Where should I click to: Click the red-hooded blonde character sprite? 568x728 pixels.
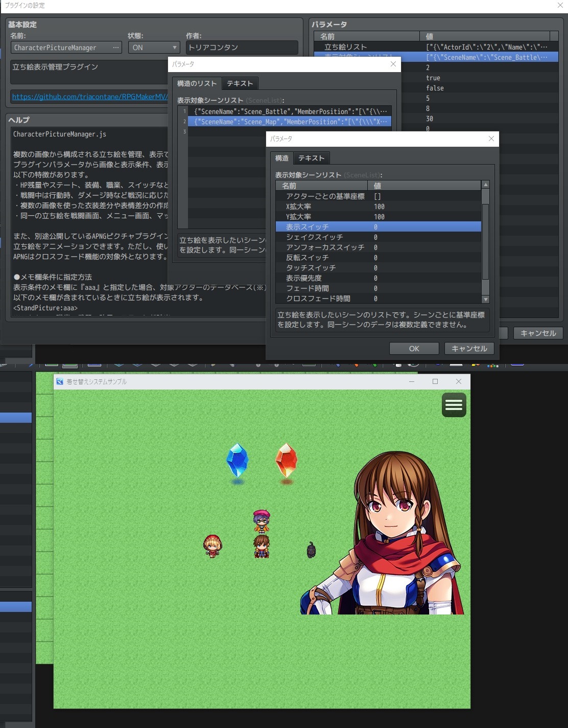pos(212,546)
